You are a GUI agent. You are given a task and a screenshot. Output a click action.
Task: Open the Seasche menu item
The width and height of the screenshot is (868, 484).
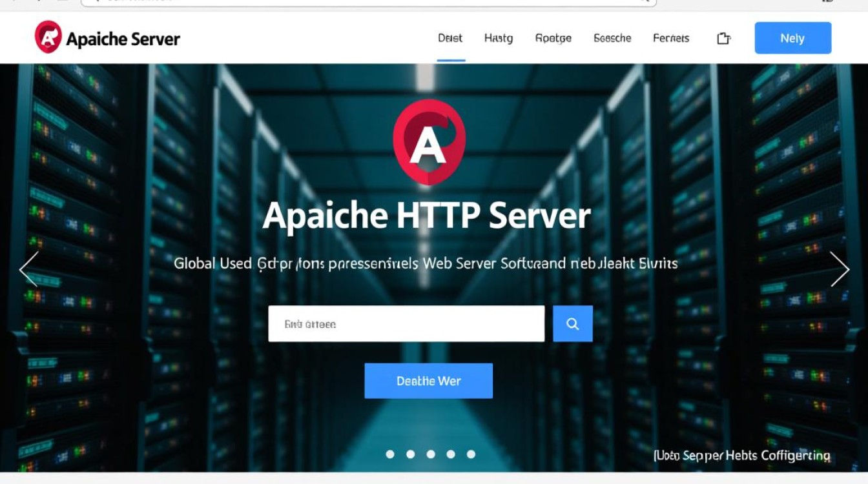[x=612, y=38]
